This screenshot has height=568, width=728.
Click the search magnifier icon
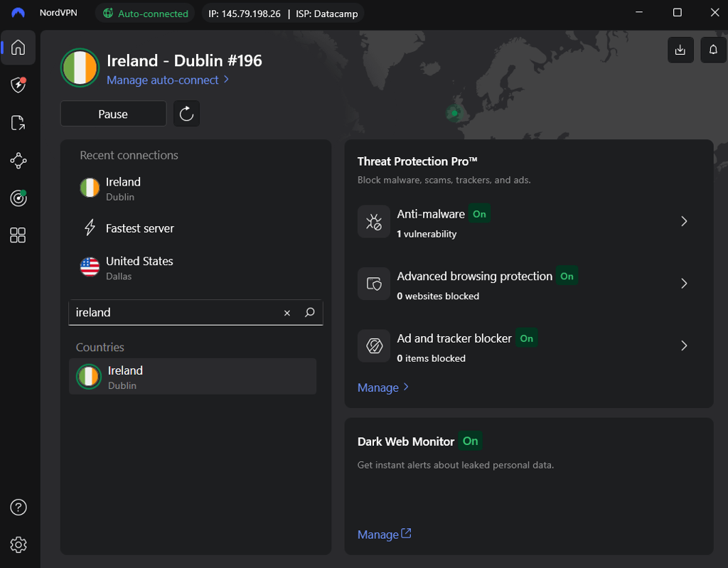(x=310, y=313)
